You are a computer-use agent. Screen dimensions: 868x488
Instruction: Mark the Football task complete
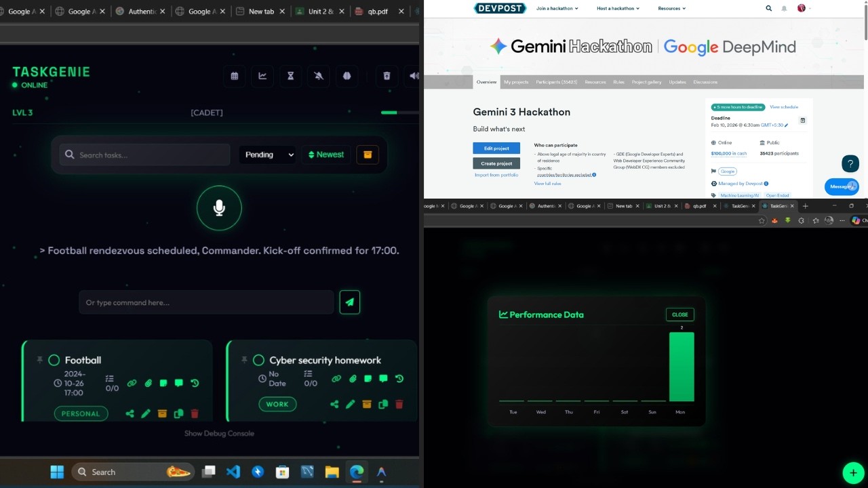click(54, 360)
